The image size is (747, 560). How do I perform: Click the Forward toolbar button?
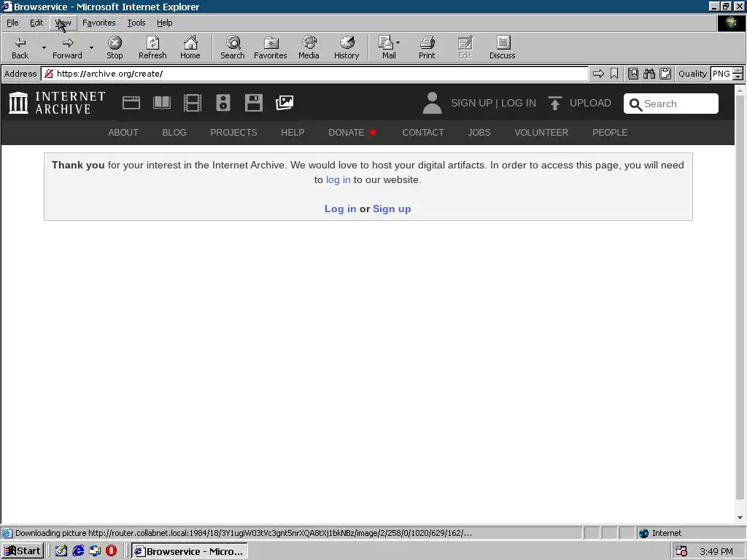pyautogui.click(x=67, y=47)
